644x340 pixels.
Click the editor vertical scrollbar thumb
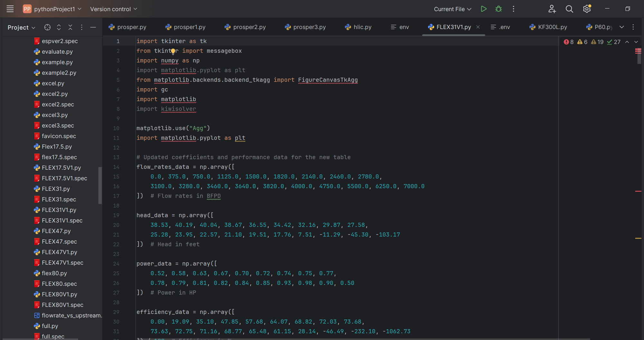pyautogui.click(x=639, y=59)
